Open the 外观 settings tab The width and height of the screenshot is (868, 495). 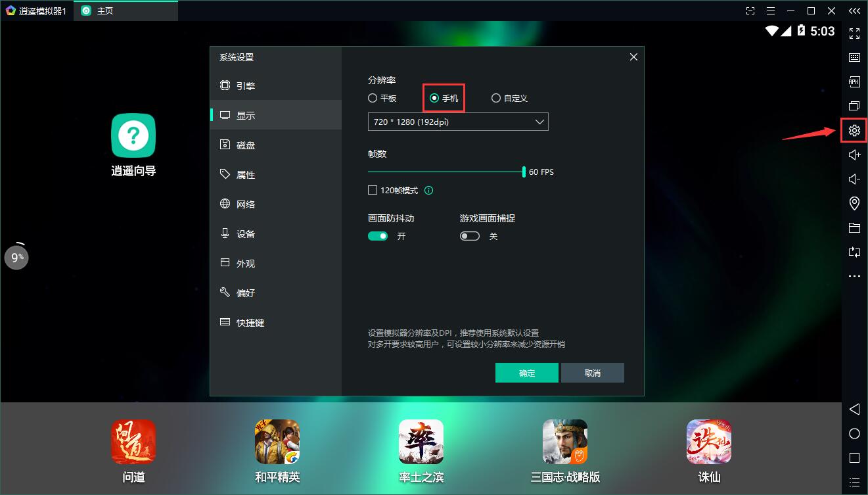pos(276,263)
